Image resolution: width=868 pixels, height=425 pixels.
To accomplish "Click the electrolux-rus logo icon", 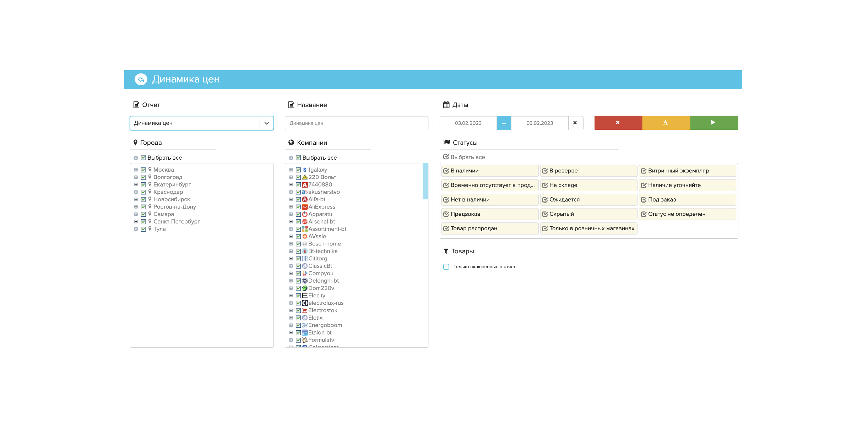I will click(x=305, y=303).
